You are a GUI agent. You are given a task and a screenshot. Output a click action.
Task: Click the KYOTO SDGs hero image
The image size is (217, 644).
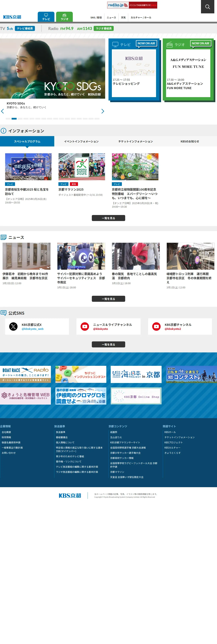point(52,69)
